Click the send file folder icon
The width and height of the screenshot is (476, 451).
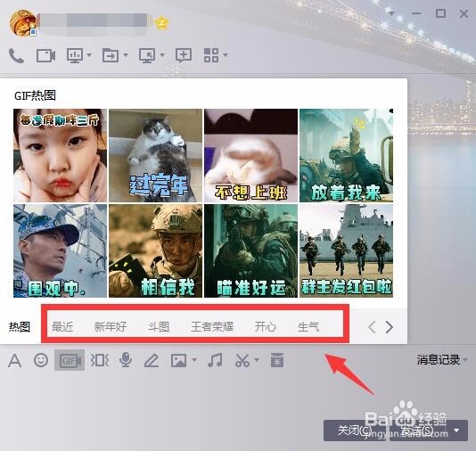tap(111, 56)
